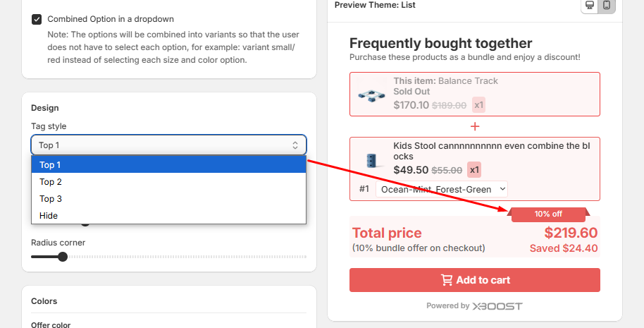This screenshot has height=328, width=644.
Task: Click the x1 quantity badge for Balance Track
Action: 479,105
